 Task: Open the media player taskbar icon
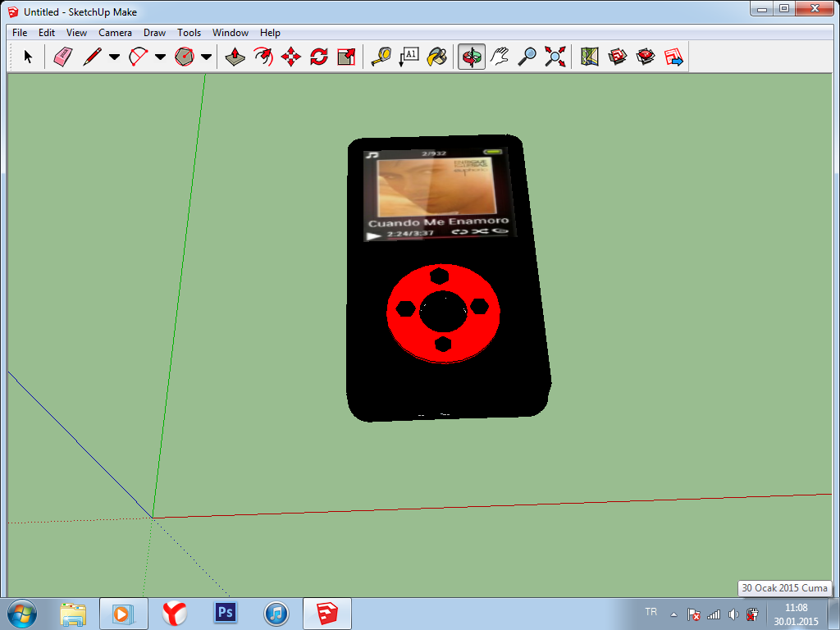(x=124, y=614)
